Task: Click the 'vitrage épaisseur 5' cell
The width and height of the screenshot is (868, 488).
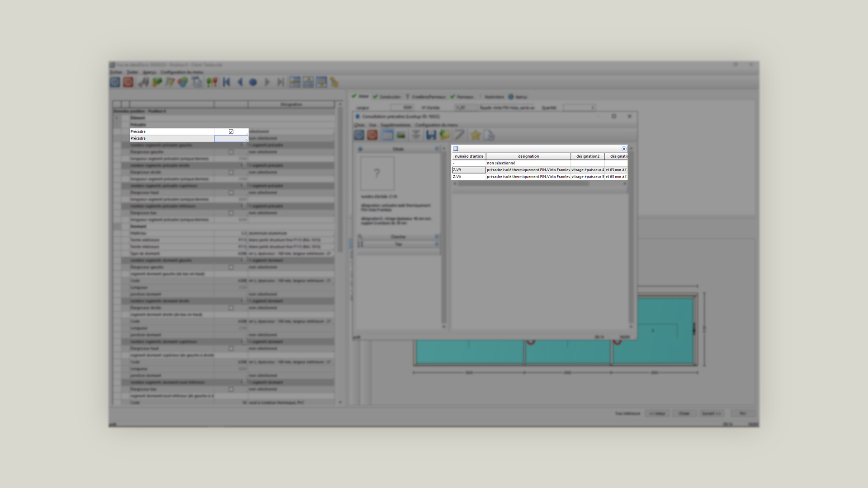Action: pos(588,177)
